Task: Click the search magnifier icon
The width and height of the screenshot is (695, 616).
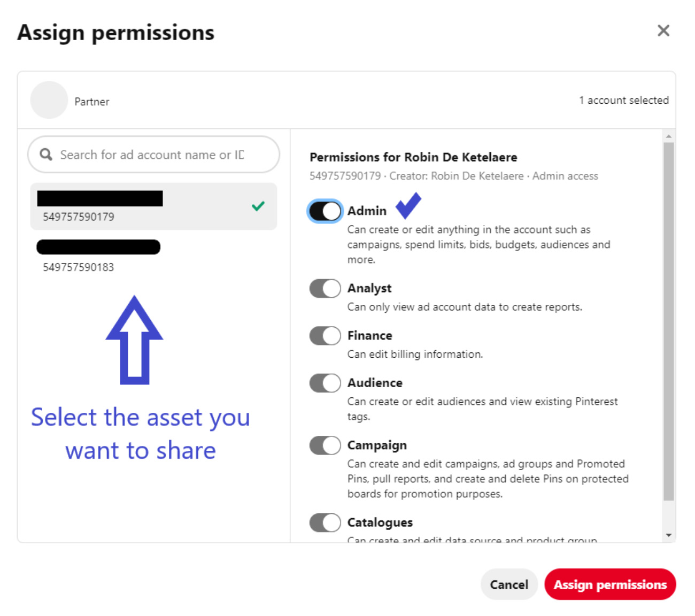Action: [47, 155]
